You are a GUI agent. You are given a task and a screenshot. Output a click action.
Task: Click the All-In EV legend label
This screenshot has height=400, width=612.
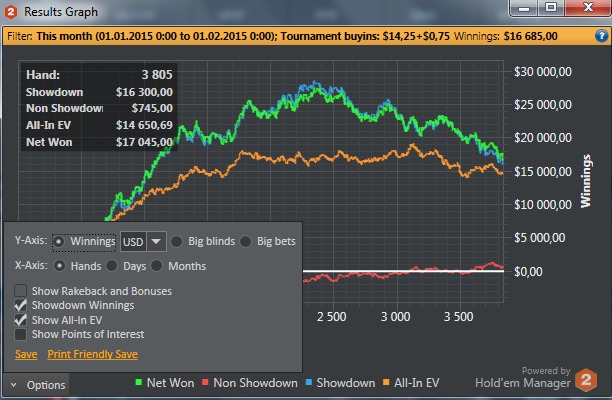click(x=416, y=383)
